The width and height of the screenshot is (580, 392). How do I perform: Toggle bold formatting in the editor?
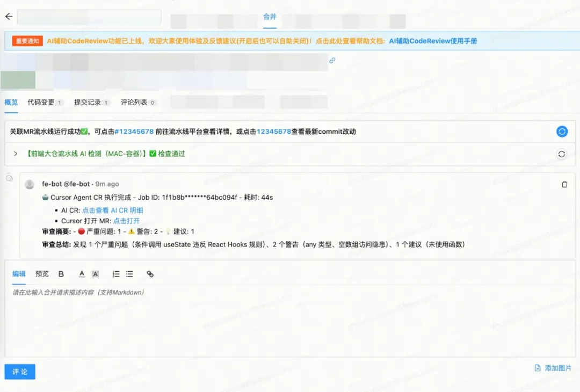[61, 274]
